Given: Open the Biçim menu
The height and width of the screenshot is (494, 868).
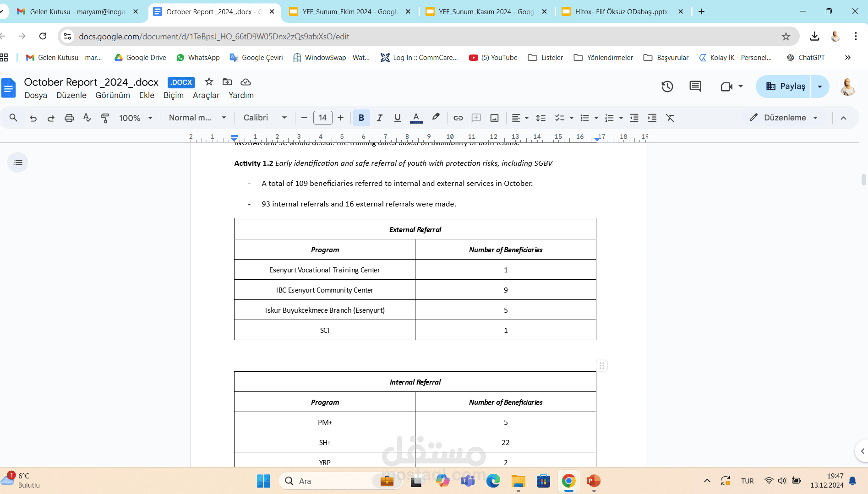Looking at the screenshot, I should 174,95.
